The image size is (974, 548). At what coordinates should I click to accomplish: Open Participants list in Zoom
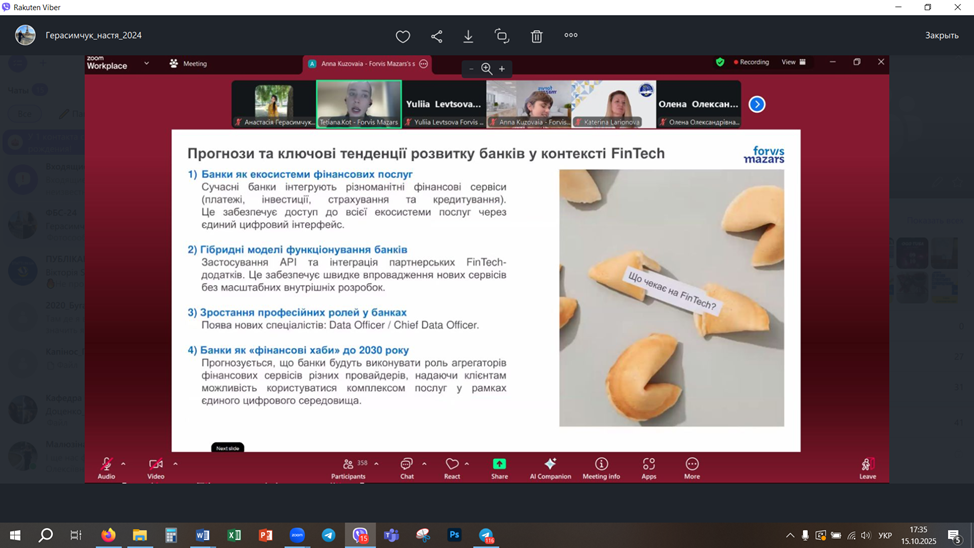pos(348,467)
